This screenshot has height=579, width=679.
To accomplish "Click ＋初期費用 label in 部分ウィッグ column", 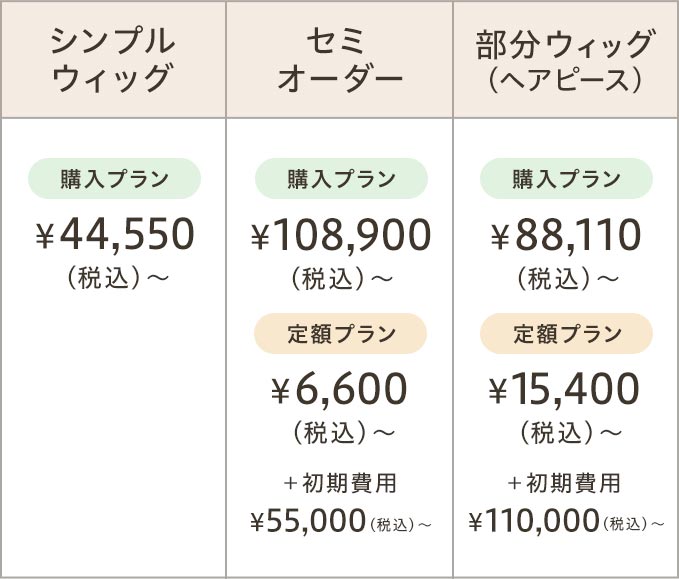I will [x=566, y=484].
